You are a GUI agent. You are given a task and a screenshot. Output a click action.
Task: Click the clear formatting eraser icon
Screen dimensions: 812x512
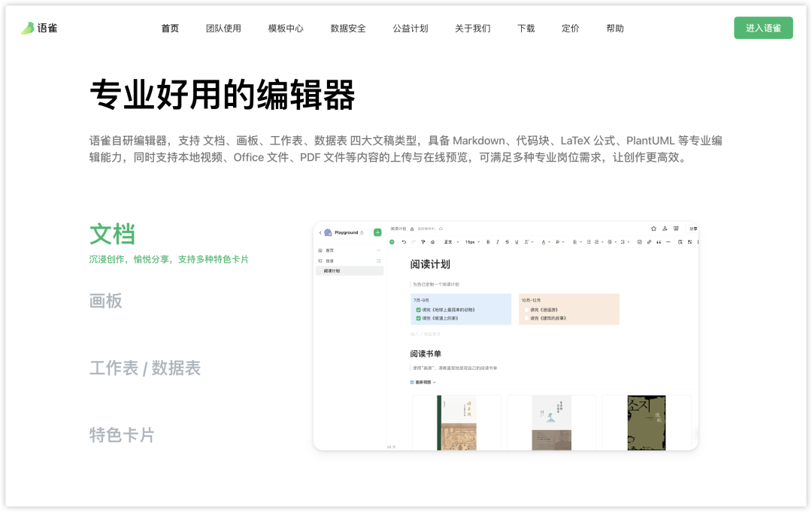click(x=433, y=242)
